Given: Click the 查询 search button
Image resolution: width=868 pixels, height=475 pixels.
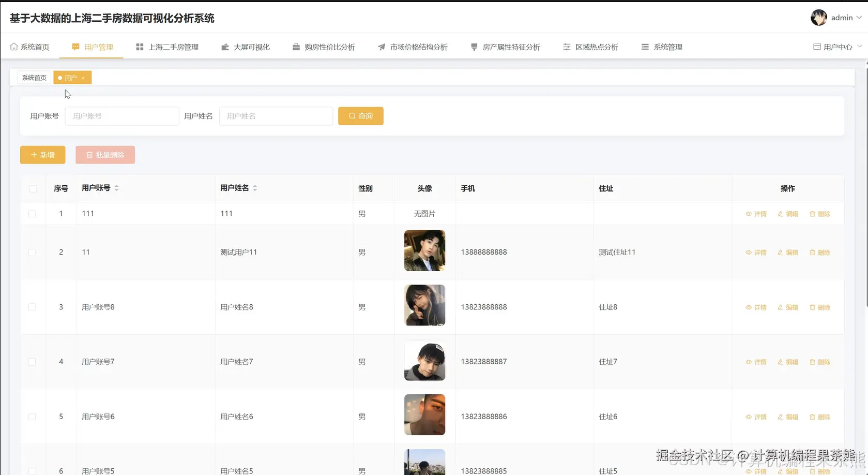Looking at the screenshot, I should (361, 116).
